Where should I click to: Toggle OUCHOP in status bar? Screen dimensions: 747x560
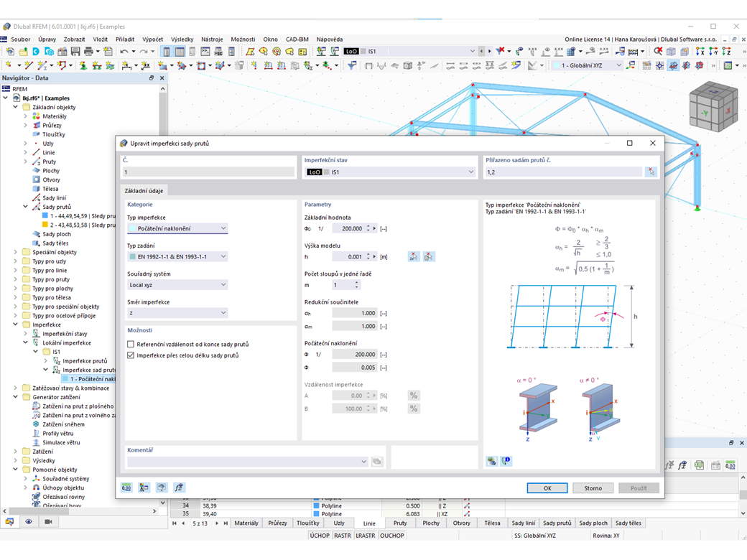[392, 536]
